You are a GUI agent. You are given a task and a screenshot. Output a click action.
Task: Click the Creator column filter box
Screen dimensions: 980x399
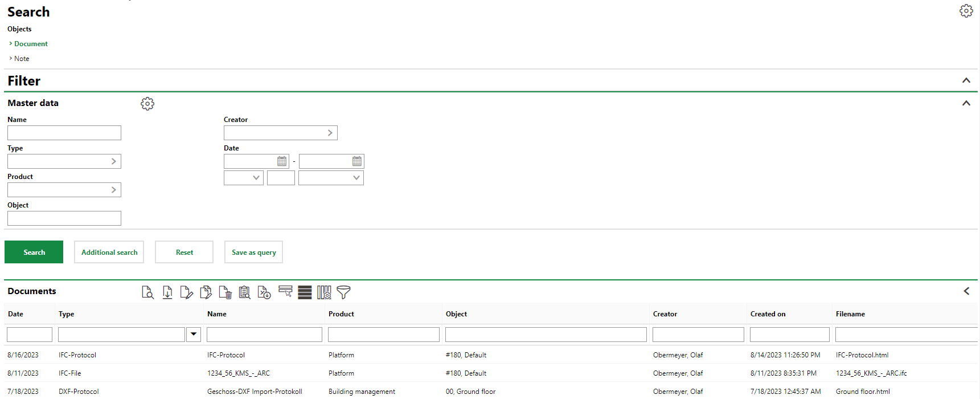698,335
